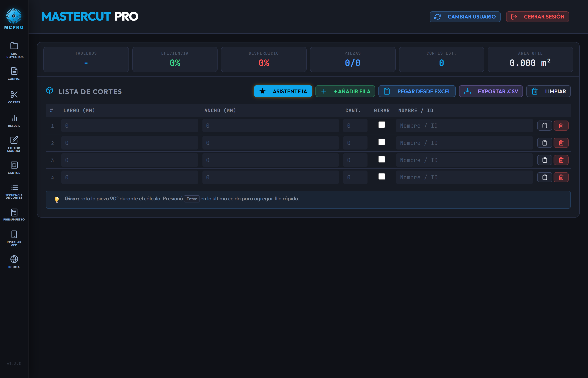Focus the Largo field in row 1
This screenshot has height=378, width=588.
point(130,126)
